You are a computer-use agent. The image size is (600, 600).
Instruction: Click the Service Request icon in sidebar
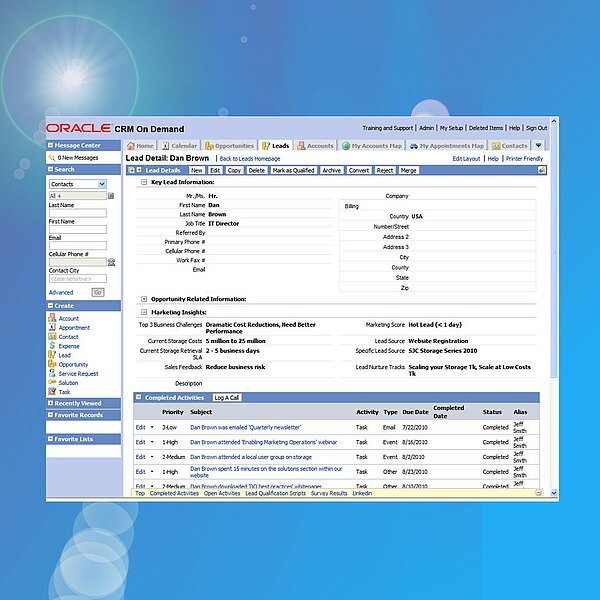coord(50,374)
